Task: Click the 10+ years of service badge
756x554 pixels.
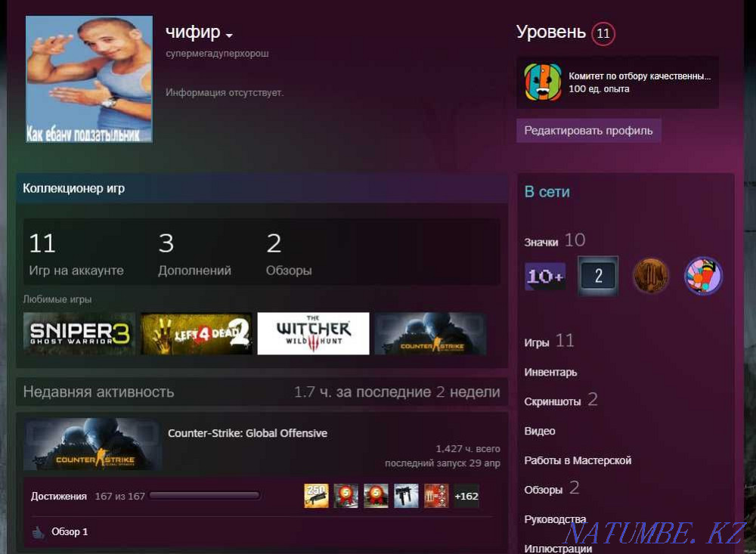Action: 545,276
